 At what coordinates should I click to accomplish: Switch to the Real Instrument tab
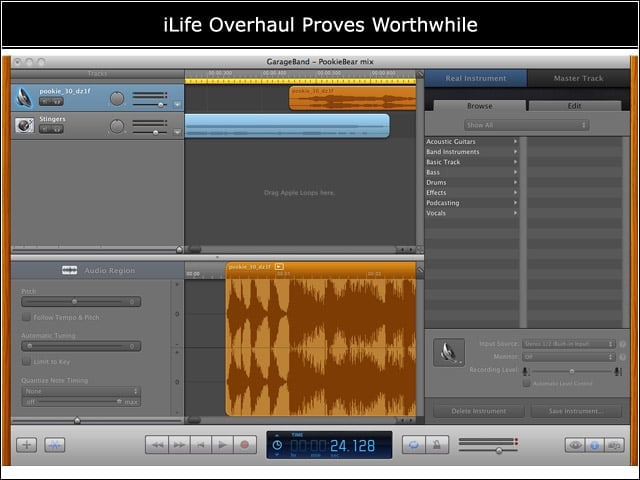[476, 78]
